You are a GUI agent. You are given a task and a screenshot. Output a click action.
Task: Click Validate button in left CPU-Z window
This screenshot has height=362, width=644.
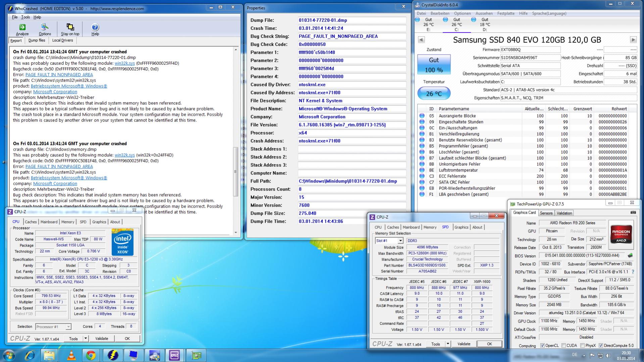pos(101,339)
